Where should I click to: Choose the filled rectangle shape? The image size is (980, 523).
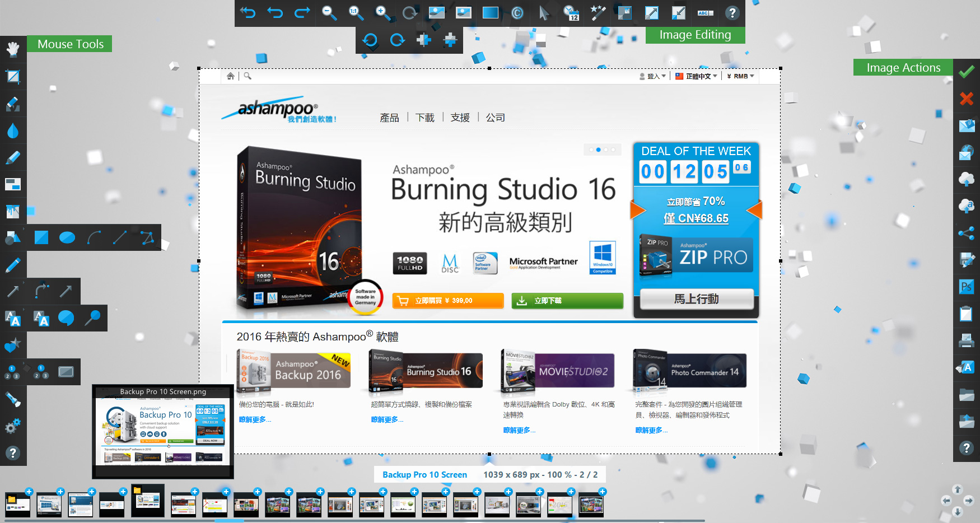coord(41,237)
